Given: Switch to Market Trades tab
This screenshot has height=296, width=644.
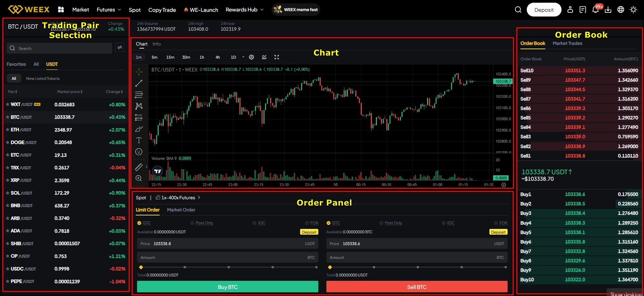Looking at the screenshot, I should [x=567, y=43].
